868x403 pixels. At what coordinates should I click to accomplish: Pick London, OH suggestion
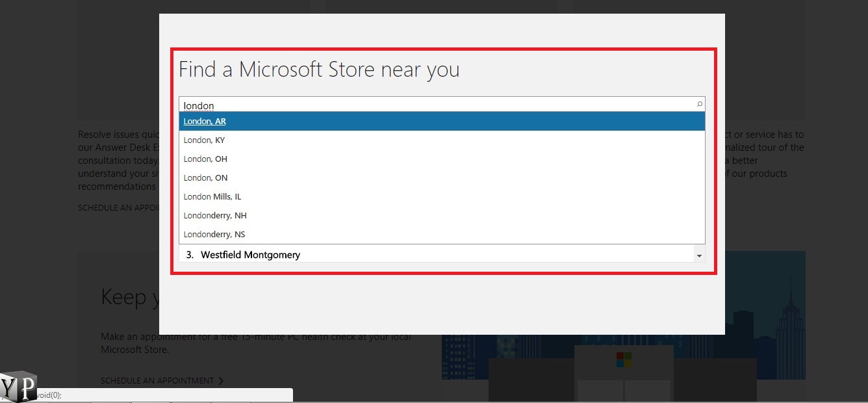(442, 159)
